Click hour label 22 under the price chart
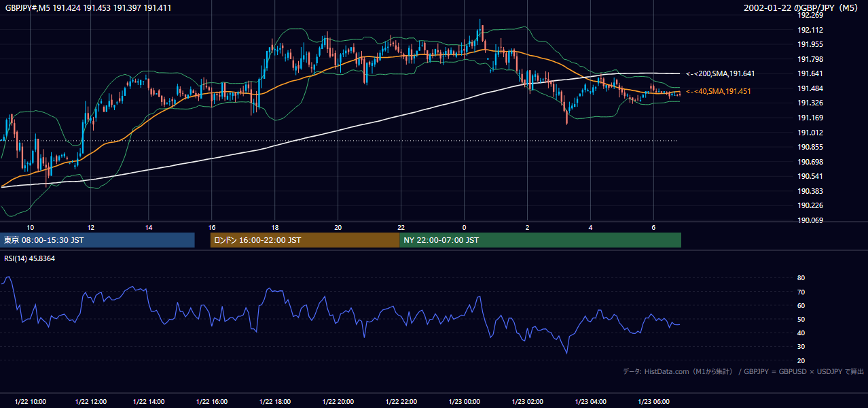 [x=401, y=227]
